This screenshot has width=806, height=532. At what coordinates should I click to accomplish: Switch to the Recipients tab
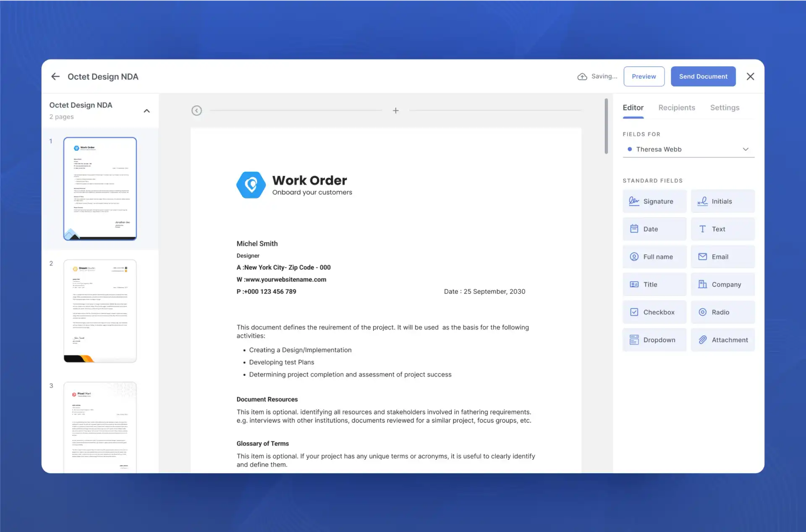pyautogui.click(x=677, y=107)
